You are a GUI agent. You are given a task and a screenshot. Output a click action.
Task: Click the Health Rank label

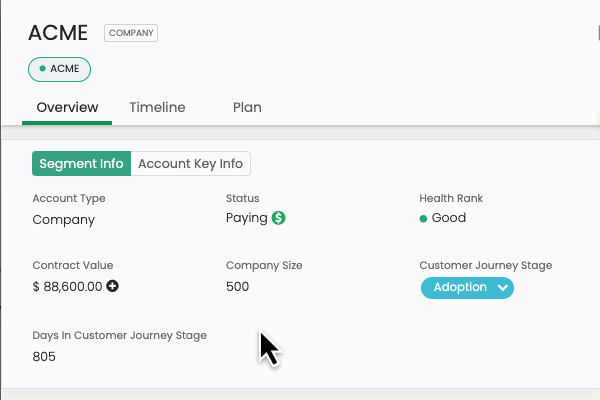point(451,198)
